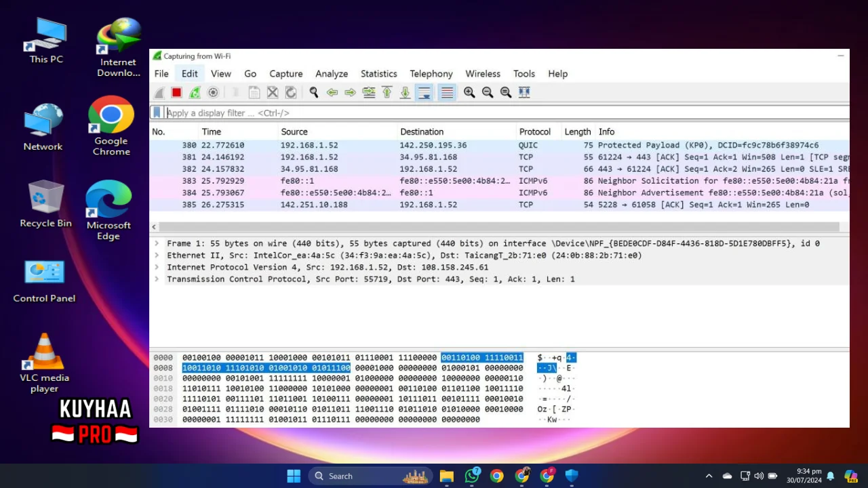The width and height of the screenshot is (868, 488).
Task: Click packet list scrollbar left arrow
Action: pyautogui.click(x=154, y=227)
